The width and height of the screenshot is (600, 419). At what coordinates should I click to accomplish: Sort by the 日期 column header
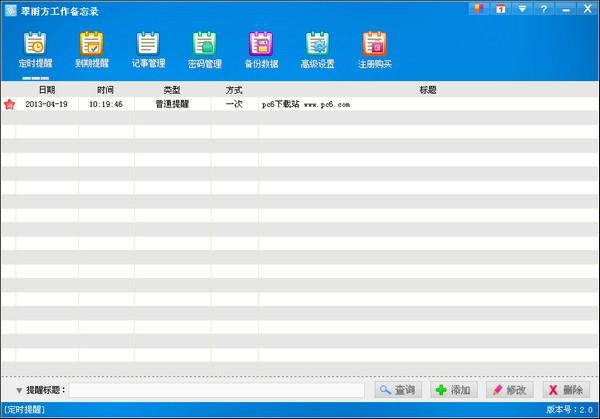pyautogui.click(x=47, y=90)
